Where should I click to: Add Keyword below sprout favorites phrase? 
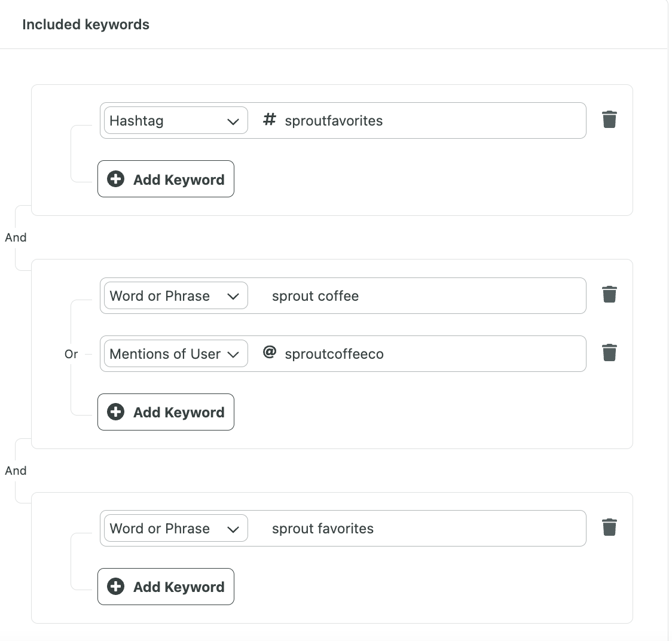166,587
